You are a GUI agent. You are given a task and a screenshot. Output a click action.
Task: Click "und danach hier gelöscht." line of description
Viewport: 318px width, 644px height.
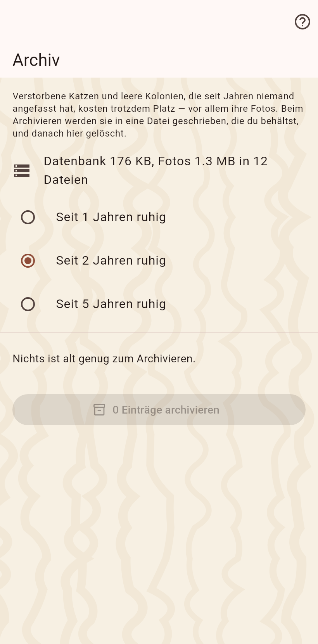69,133
